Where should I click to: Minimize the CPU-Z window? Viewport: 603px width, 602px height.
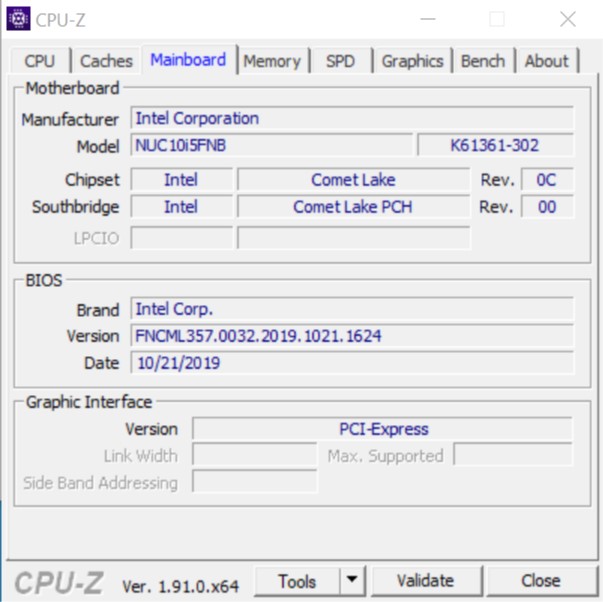[x=428, y=19]
